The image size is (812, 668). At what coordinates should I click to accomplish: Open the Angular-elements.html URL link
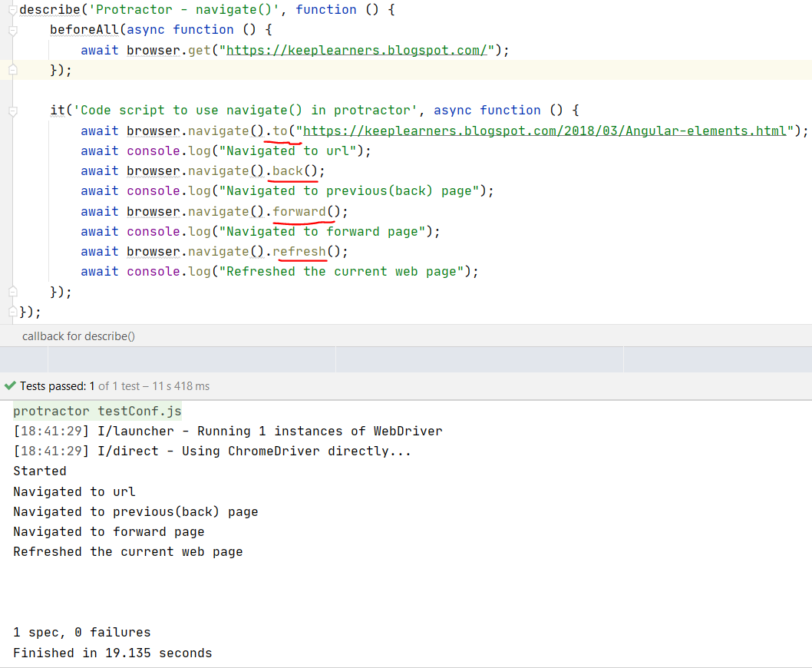coord(545,131)
